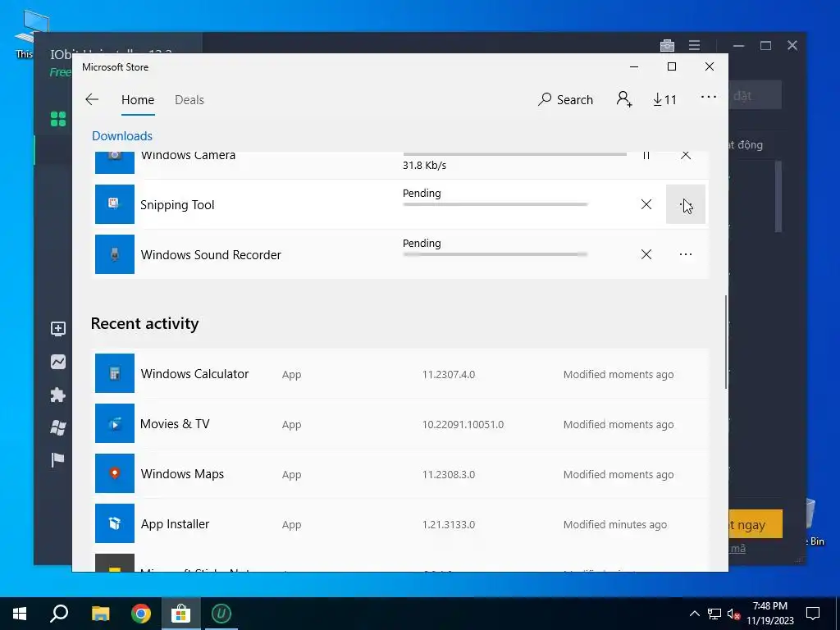This screenshot has width=840, height=630.
Task: Open IObit Install Monitor sidebar icon
Action: (x=58, y=328)
